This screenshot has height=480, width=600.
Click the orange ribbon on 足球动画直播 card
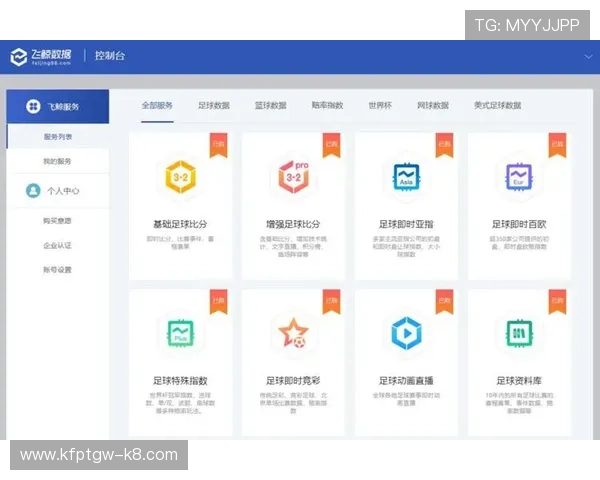[444, 302]
